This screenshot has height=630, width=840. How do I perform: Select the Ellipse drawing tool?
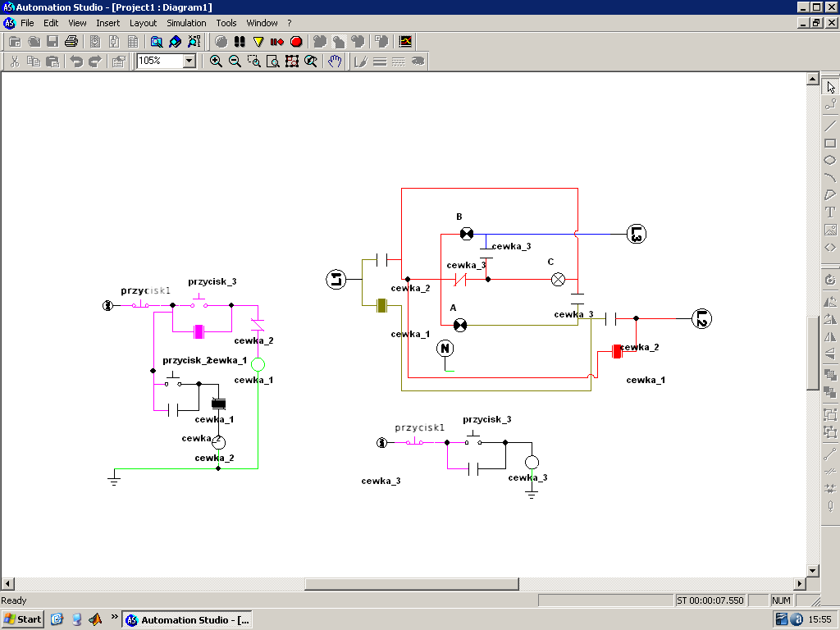[830, 161]
